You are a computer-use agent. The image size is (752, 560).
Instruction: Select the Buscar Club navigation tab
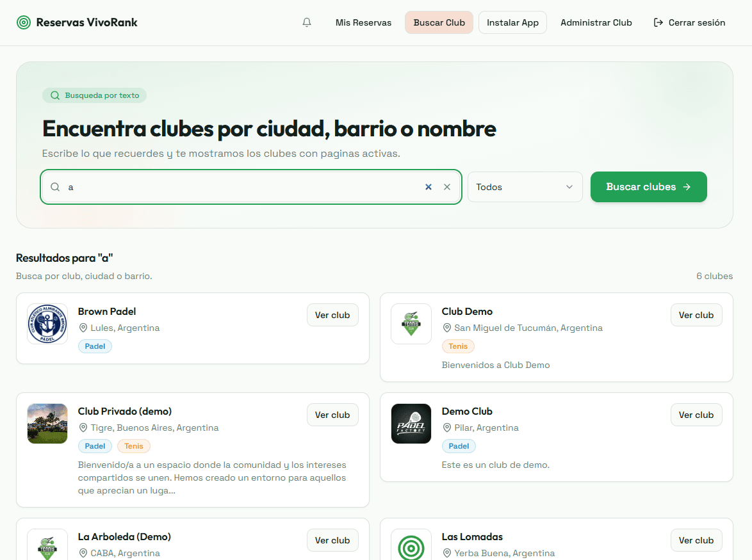(x=439, y=22)
